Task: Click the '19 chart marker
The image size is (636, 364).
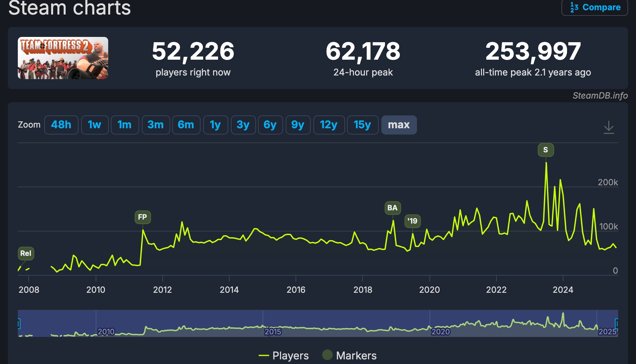Action: click(412, 221)
